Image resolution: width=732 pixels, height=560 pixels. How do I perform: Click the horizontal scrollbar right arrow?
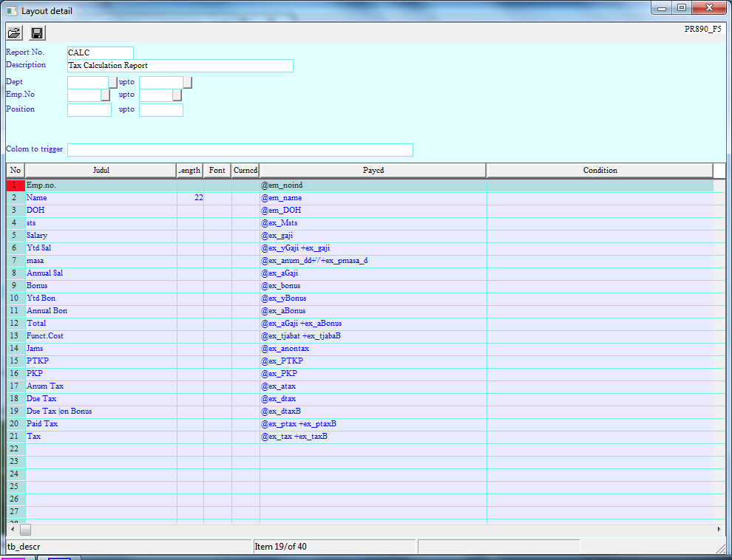pyautogui.click(x=720, y=530)
